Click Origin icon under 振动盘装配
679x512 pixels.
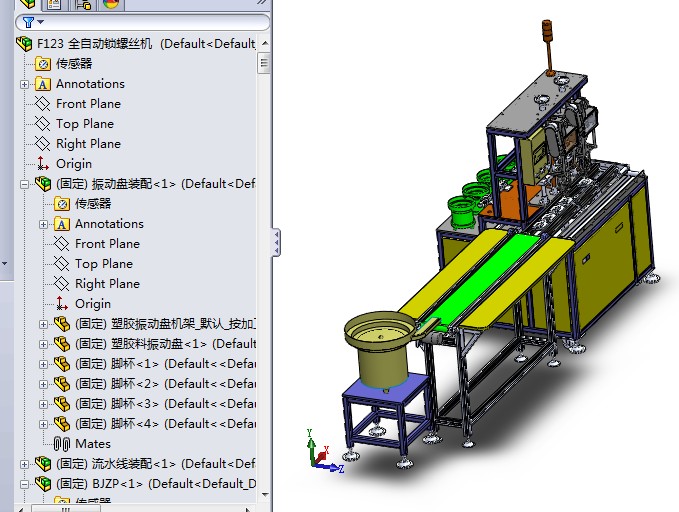pyautogui.click(x=62, y=304)
